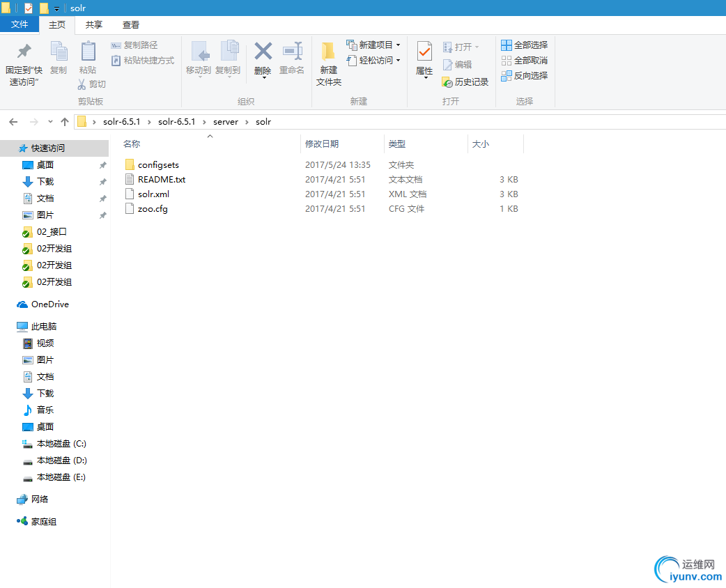Viewport: 726px width, 588px height.
Task: Open History (历史记录)
Action: 465,82
